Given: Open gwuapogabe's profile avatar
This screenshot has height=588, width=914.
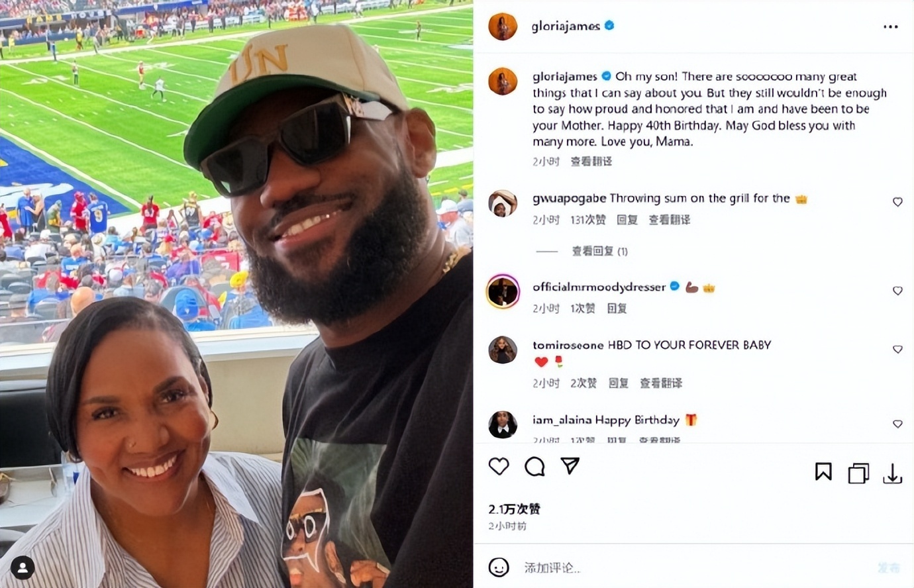Looking at the screenshot, I should (503, 203).
